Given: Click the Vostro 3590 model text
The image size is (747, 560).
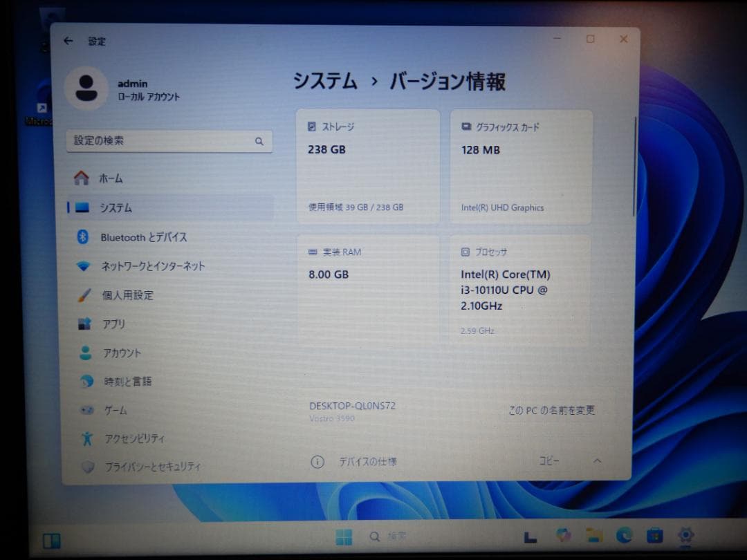Looking at the screenshot, I should [x=331, y=418].
